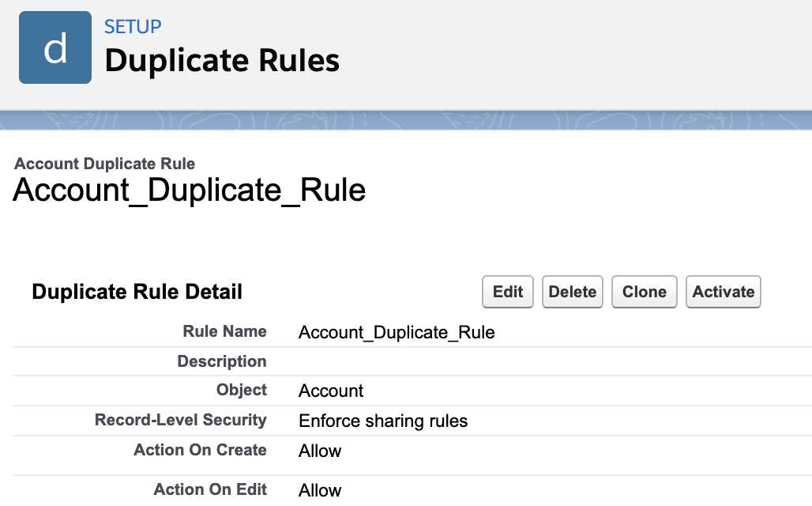The image size is (812, 506).
Task: Click the Rule Name value Account_Duplicate_Rule
Action: 397,332
